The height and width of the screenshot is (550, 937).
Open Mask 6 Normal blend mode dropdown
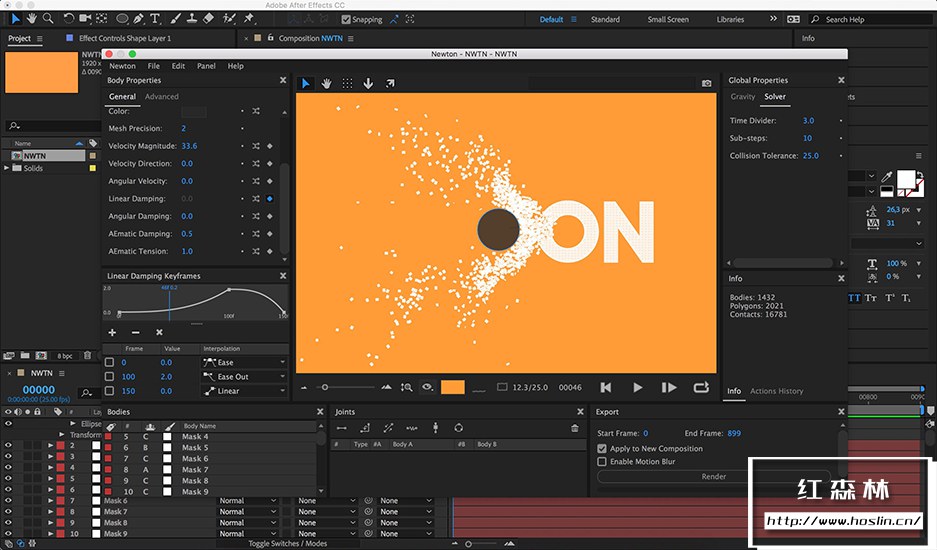(247, 501)
